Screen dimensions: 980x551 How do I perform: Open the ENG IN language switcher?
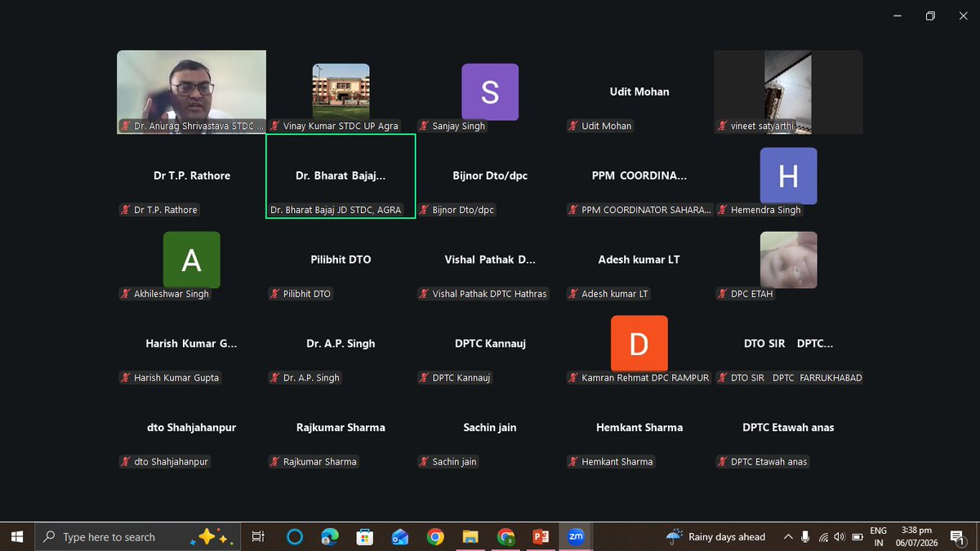pos(878,536)
